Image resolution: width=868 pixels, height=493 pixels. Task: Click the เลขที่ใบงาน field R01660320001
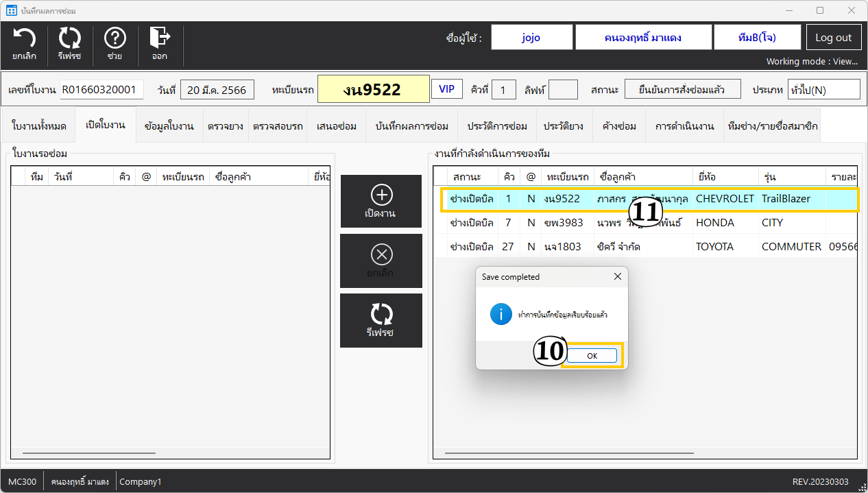point(101,90)
